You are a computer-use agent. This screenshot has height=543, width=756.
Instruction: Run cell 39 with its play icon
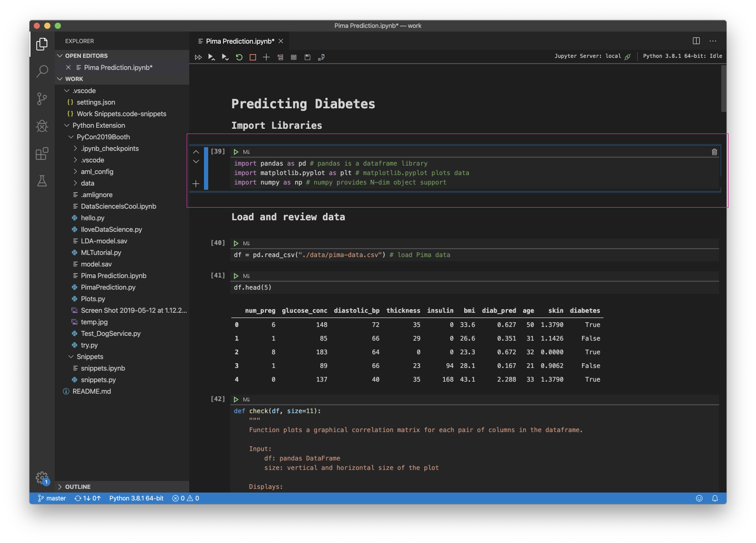click(236, 151)
